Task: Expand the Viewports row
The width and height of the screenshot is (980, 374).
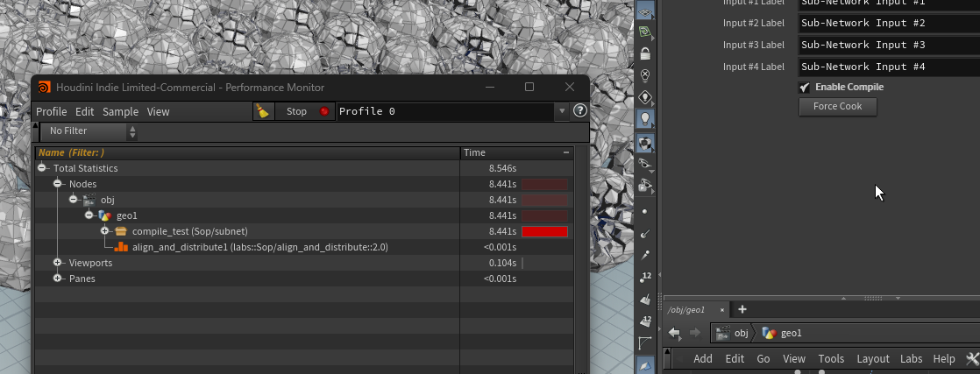Action: point(58,263)
